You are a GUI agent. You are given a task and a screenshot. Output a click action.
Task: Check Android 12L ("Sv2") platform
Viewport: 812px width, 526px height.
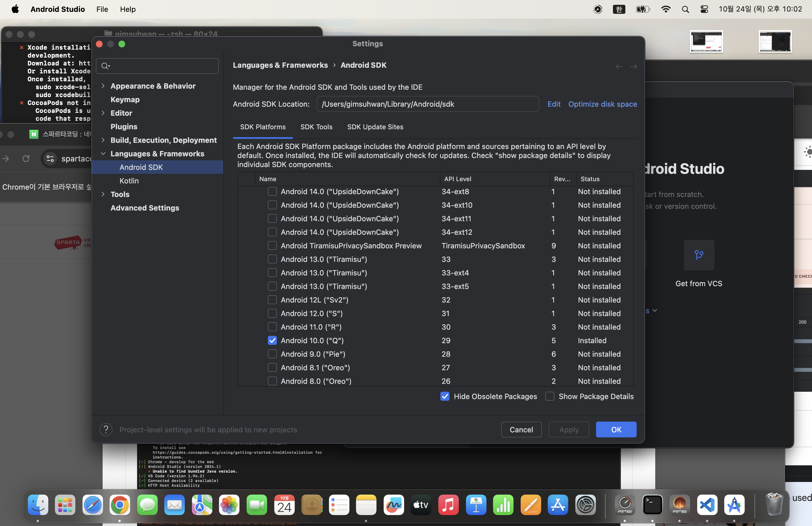click(x=272, y=300)
